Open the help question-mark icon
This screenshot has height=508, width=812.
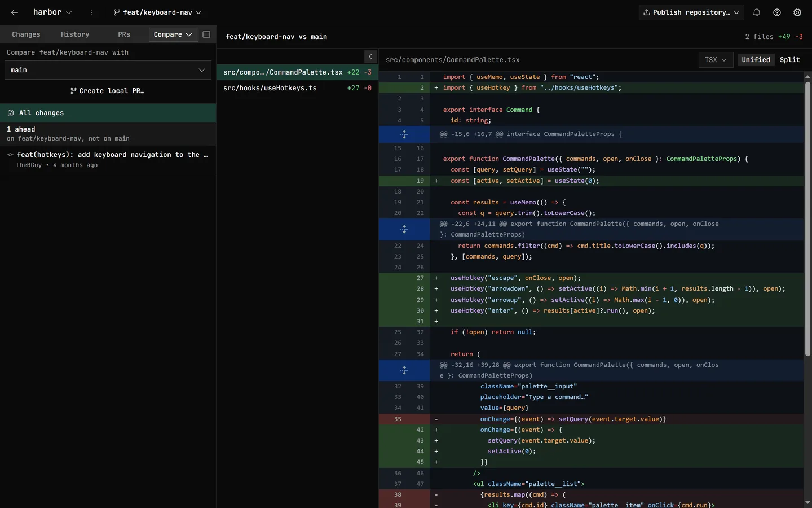point(777,12)
